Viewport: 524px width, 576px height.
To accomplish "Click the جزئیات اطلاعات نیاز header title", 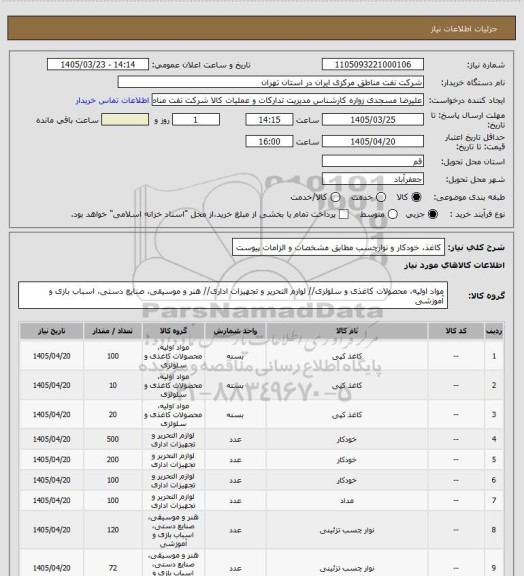I will pyautogui.click(x=464, y=29).
